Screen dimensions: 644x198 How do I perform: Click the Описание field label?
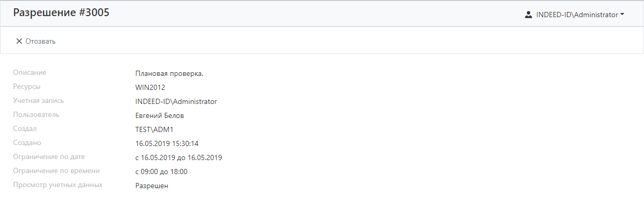(30, 72)
